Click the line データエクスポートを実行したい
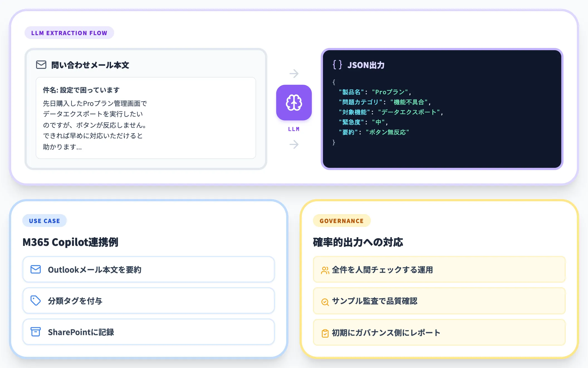Viewport: 588px width, 368px height. coord(93,114)
